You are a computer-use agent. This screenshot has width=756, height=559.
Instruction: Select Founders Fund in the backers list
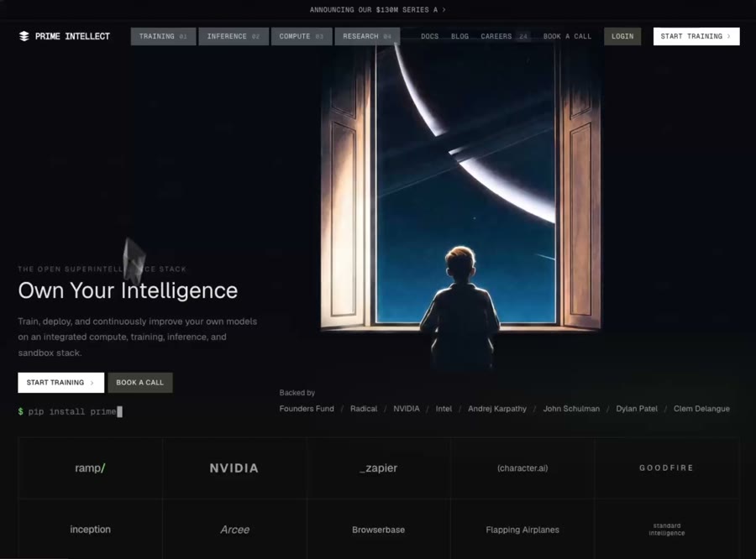click(307, 409)
